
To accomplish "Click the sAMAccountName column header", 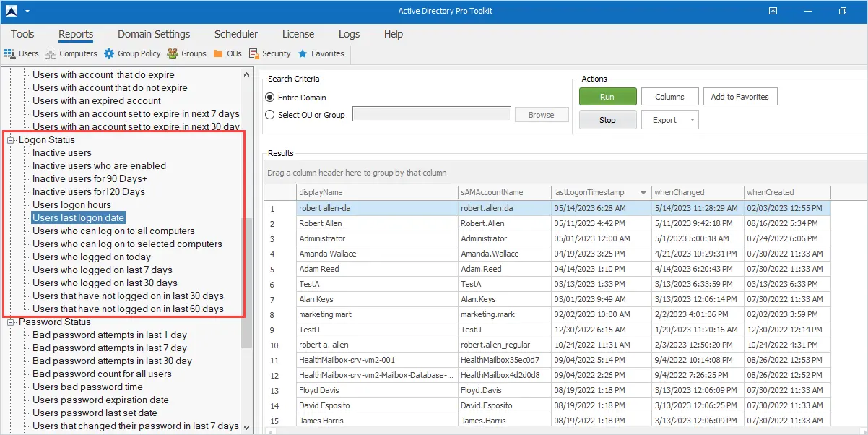I will 503,192.
